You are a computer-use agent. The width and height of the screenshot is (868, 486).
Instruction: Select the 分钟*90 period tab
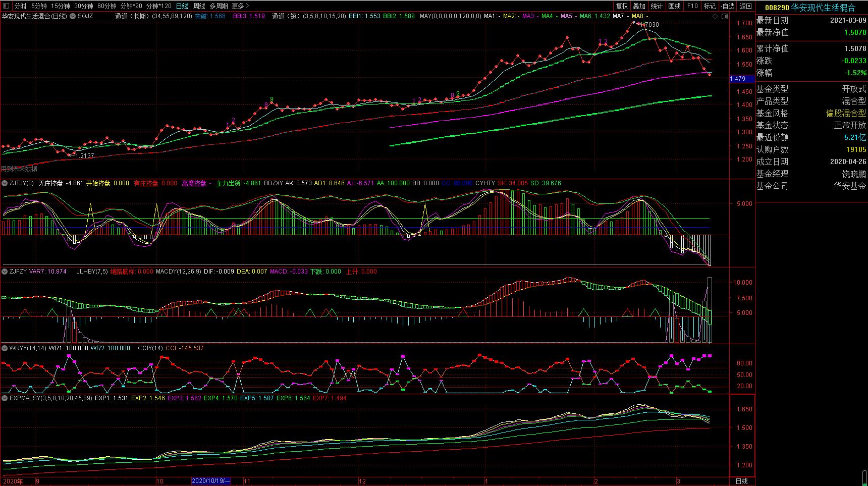tap(131, 6)
